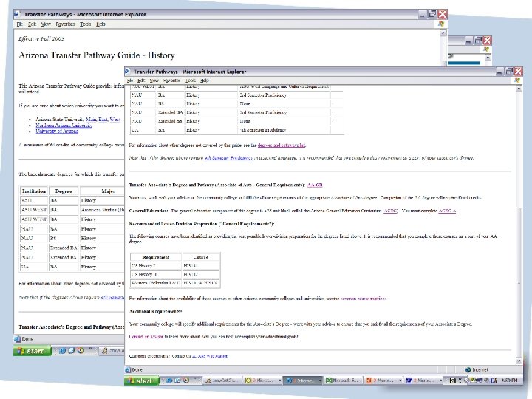
Task: Click the start button on the front taskbar
Action: 141,381
